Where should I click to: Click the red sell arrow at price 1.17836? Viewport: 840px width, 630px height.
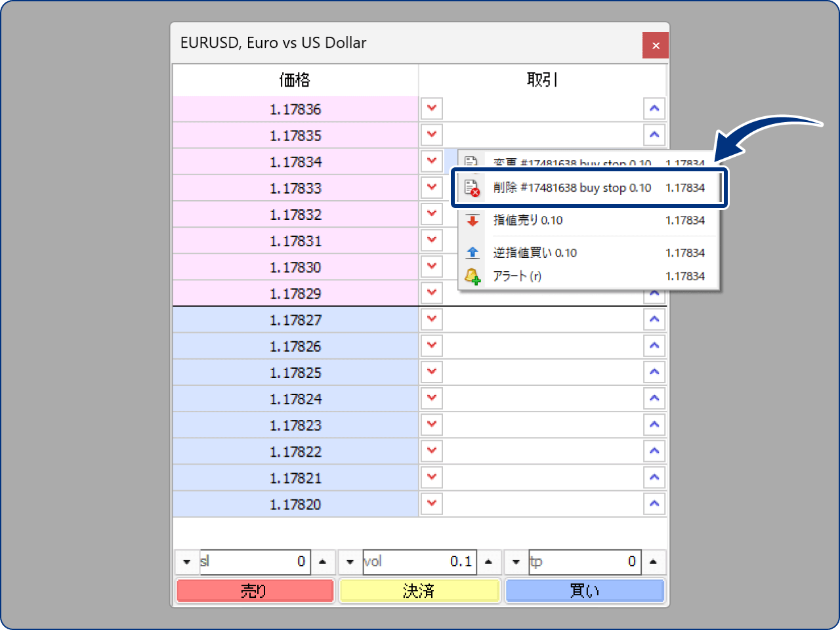[432, 108]
